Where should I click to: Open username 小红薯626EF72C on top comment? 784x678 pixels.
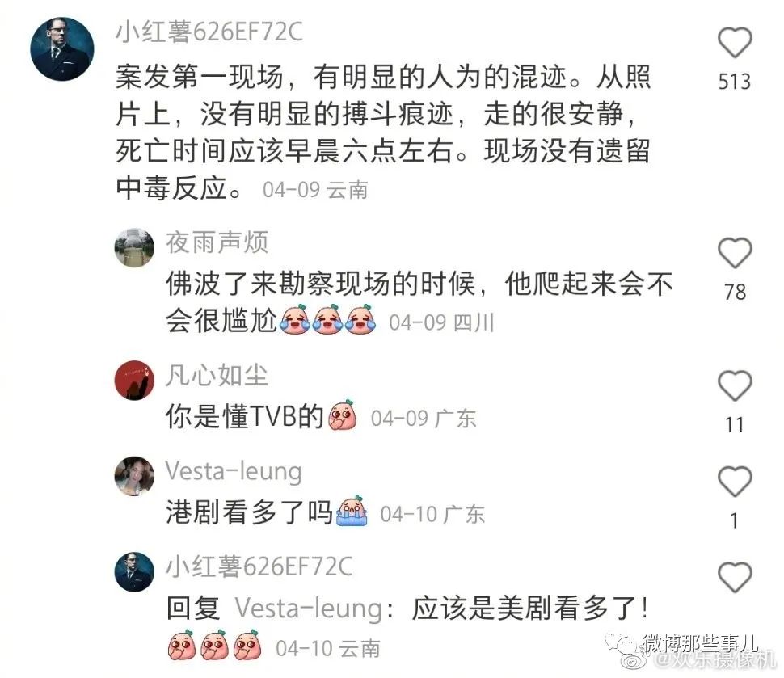[x=209, y=32]
